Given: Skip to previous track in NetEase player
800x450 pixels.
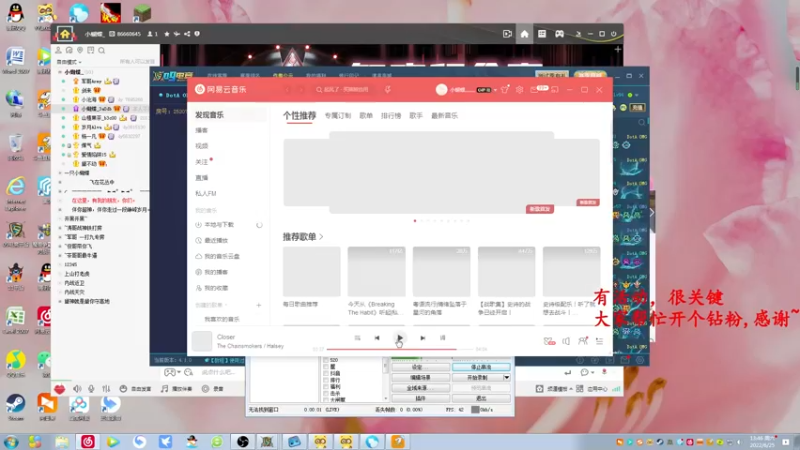Looking at the screenshot, I should pyautogui.click(x=377, y=338).
